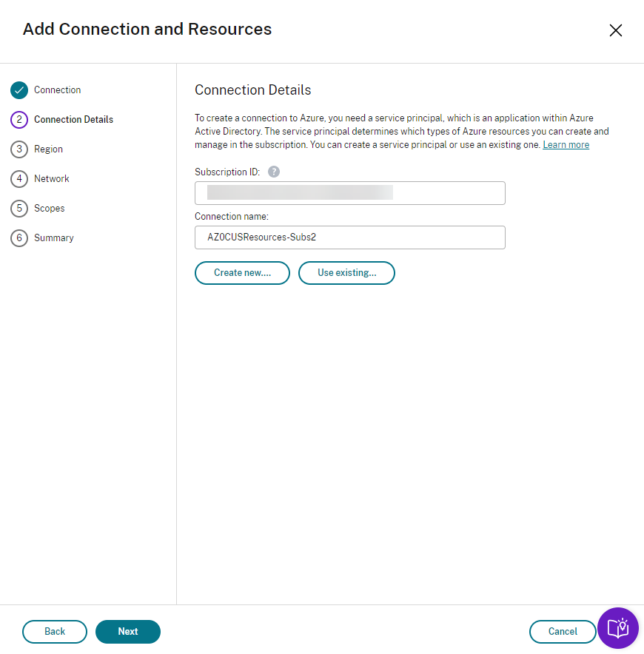This screenshot has width=644, height=654.
Task: Click the step 3 Region number icon
Action: click(x=19, y=149)
